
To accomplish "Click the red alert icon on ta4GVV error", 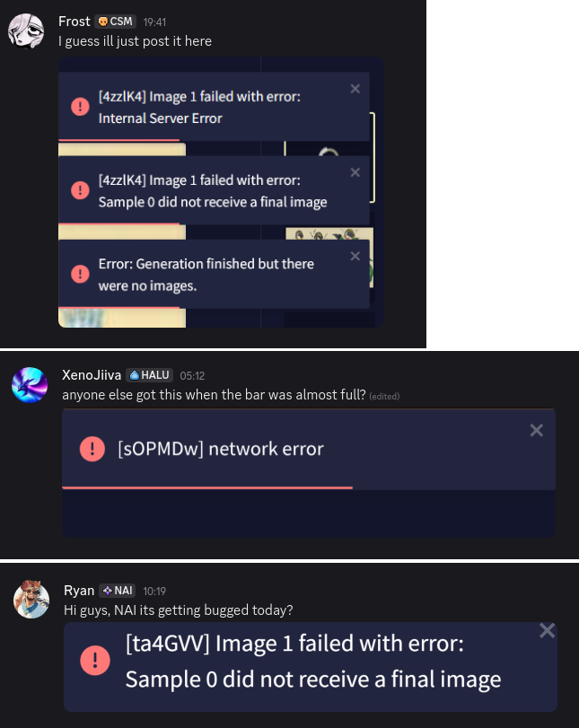I will [x=95, y=660].
